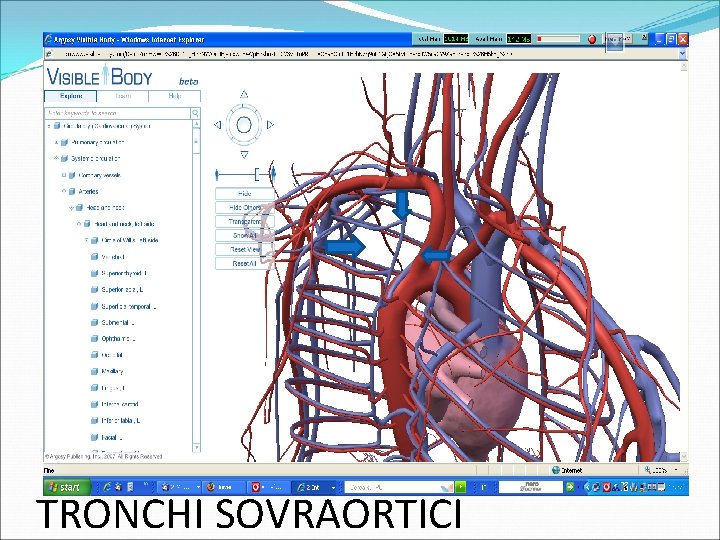Screen dimensions: 720x540
Task: Click the cube icon beside Ophthalmic L
Action: [x=94, y=338]
